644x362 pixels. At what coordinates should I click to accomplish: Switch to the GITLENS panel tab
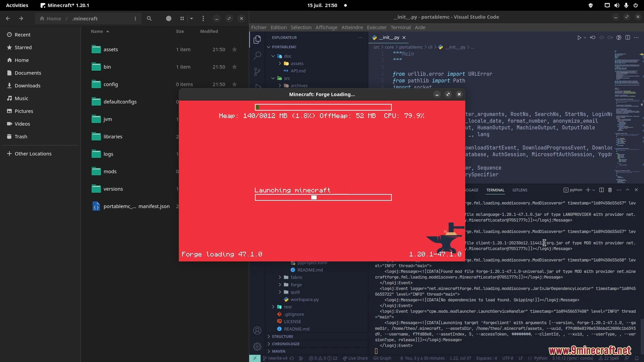click(x=520, y=190)
